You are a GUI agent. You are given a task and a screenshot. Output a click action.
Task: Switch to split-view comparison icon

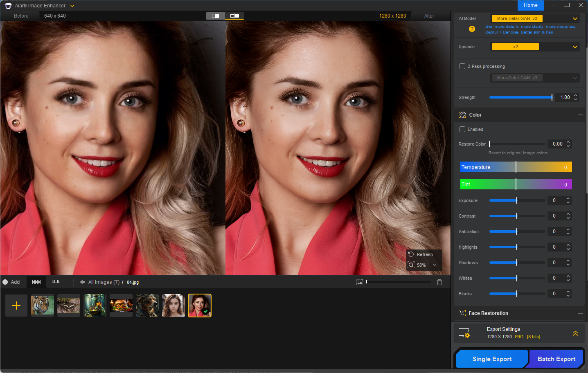(215, 16)
